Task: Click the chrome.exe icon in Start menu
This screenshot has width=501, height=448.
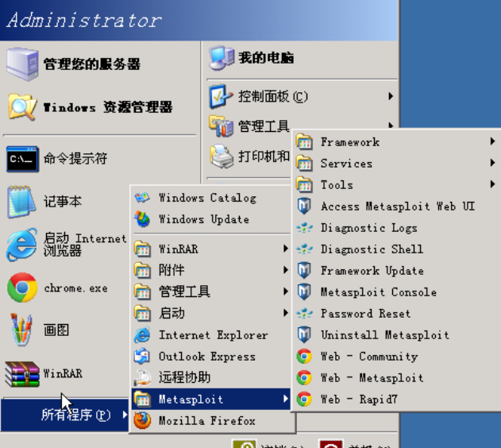Action: [x=22, y=288]
